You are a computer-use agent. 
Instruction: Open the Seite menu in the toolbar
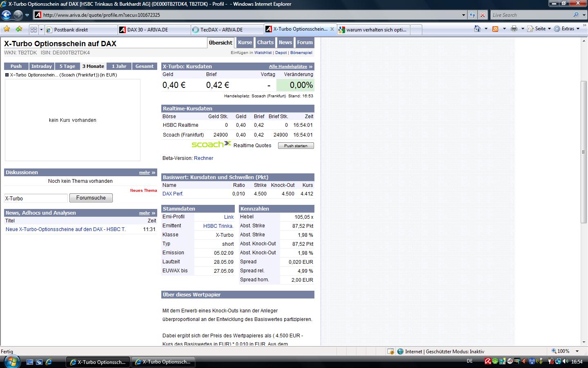coord(539,29)
